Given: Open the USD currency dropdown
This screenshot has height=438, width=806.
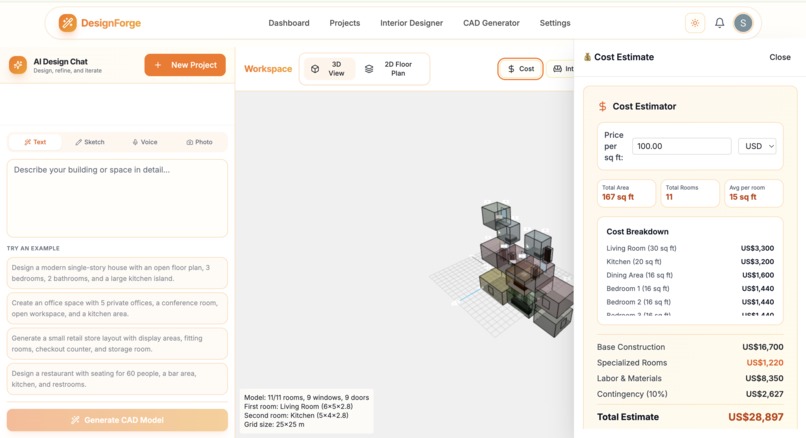Looking at the screenshot, I should (x=757, y=146).
